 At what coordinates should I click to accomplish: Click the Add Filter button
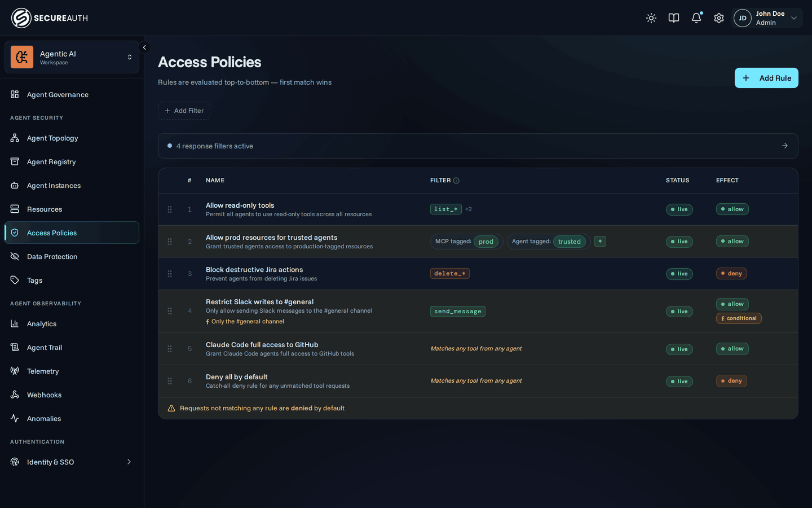[x=184, y=111]
